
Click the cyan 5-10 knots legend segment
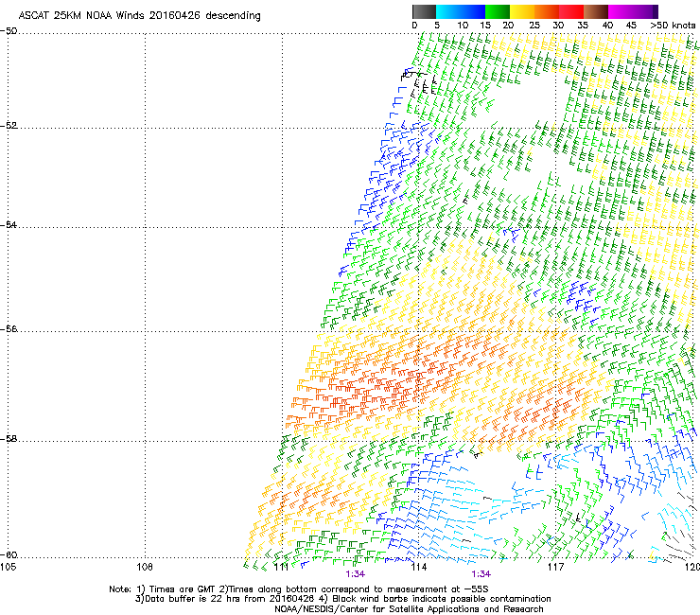[x=448, y=11]
